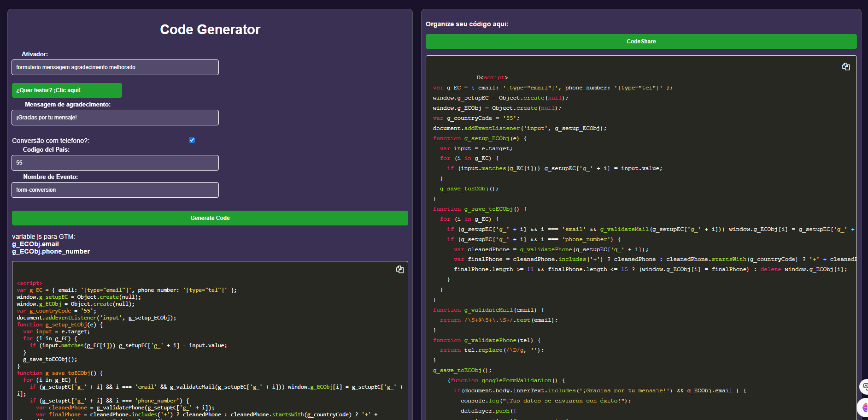Click the Code Generator title
This screenshot has height=420, width=868.
click(210, 30)
